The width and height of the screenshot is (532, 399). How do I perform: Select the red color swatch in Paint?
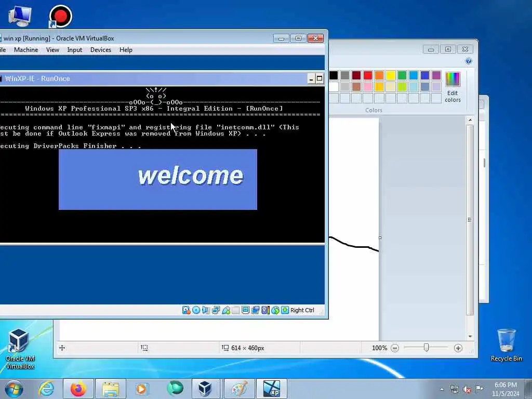368,75
